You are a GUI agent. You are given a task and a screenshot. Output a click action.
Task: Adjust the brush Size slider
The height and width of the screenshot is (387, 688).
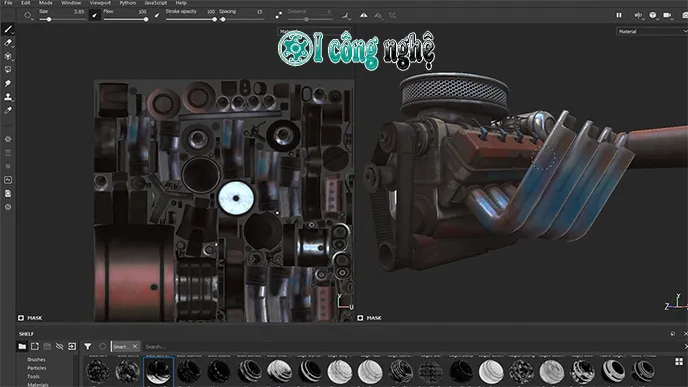tap(62, 19)
